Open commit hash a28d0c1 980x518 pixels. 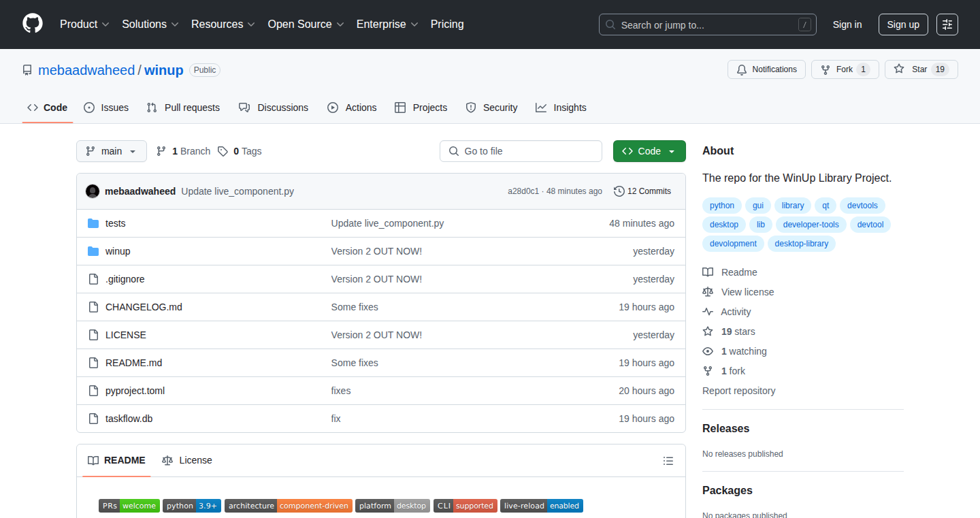coord(523,191)
